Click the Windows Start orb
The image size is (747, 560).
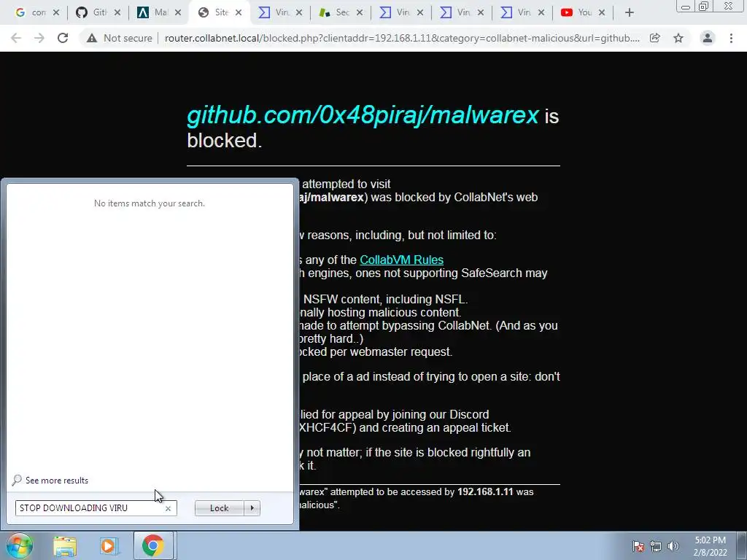[19, 545]
